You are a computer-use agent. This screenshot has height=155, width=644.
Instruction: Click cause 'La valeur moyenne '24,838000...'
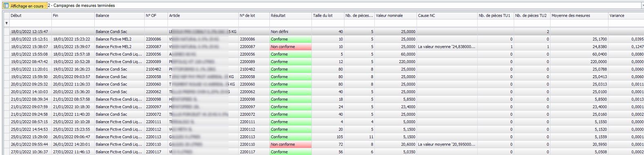click(x=446, y=47)
